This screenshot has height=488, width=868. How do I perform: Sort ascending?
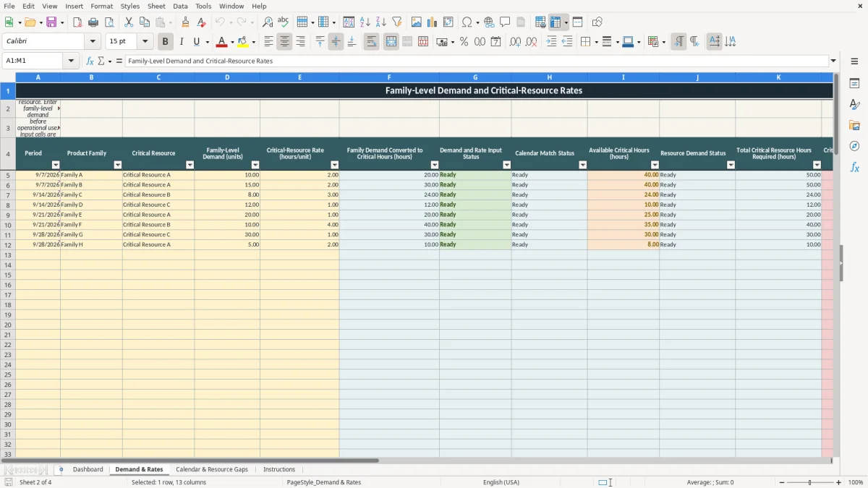click(365, 22)
